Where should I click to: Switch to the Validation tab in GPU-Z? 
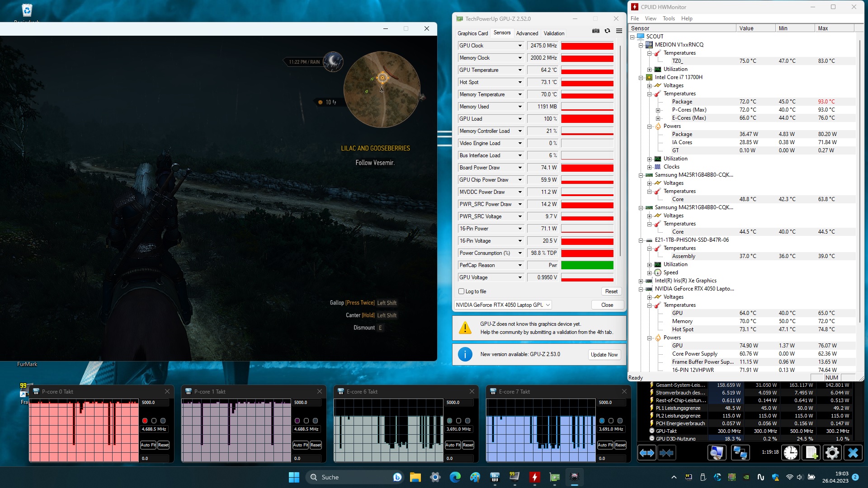pos(554,33)
